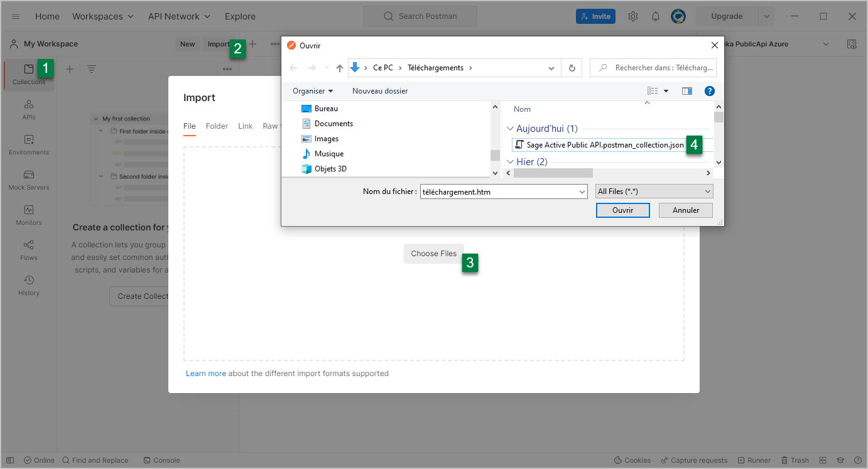The width and height of the screenshot is (868, 469).
Task: Click the Invite button
Action: pyautogui.click(x=595, y=16)
